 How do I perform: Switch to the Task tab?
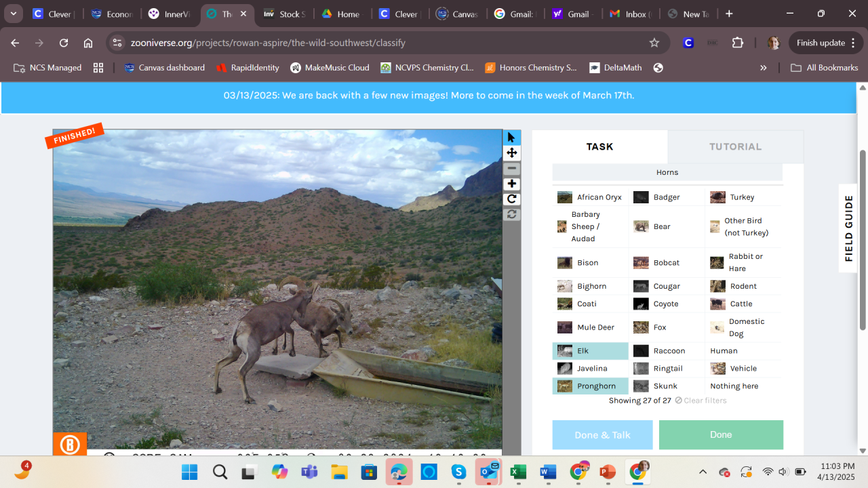point(599,146)
